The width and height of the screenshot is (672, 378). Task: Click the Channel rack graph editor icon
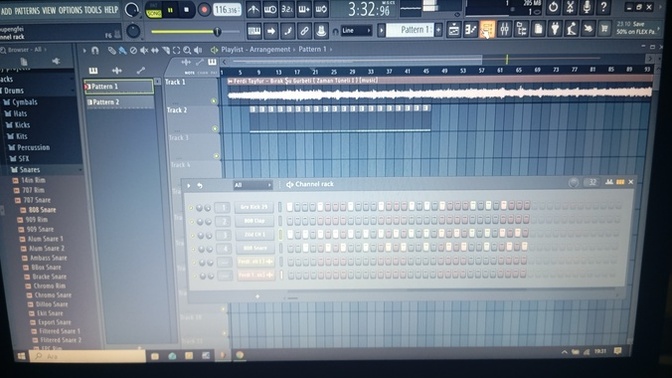[609, 182]
